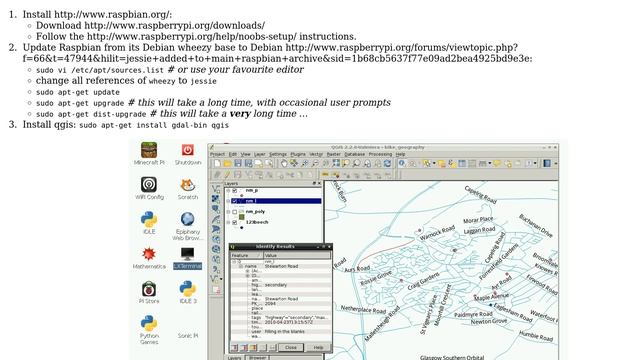Open the Pi Store desktop icon
Screen dimensions: 640x360
click(x=149, y=292)
